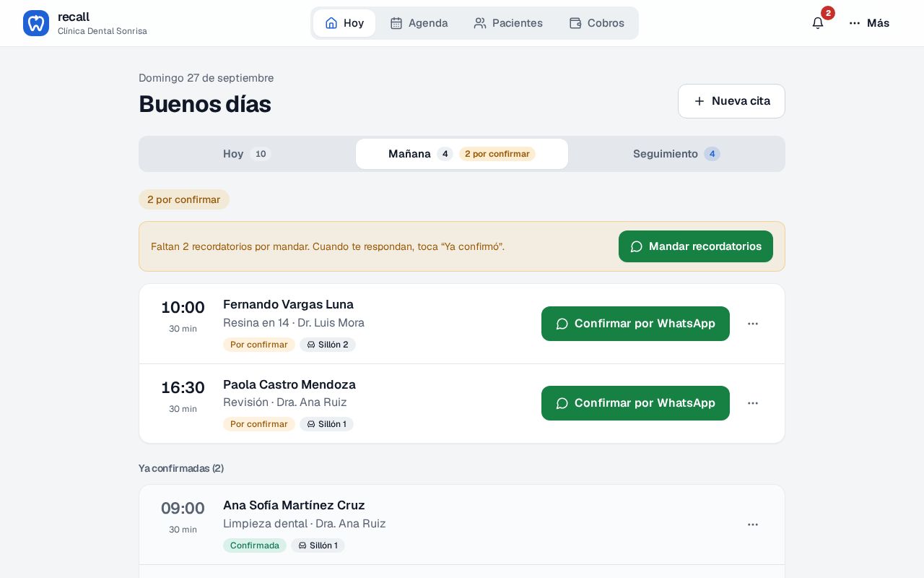Switch to the Seguimiento tab
Viewport: 924px width, 578px height.
point(676,154)
